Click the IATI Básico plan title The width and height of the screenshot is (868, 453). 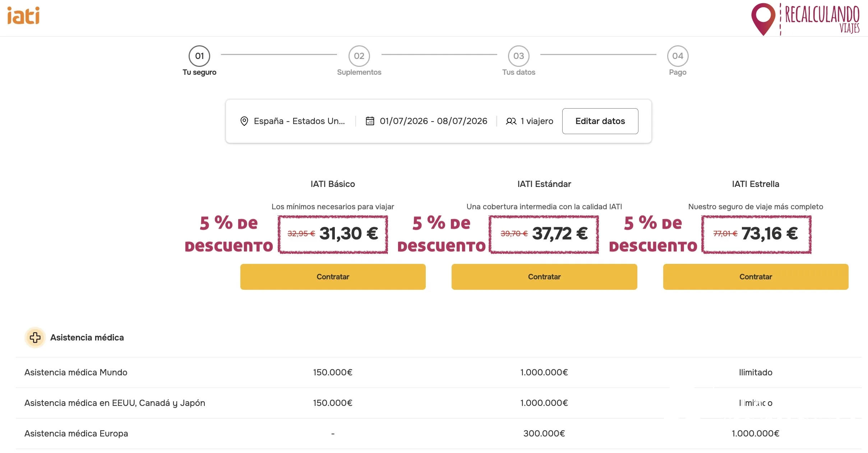click(333, 184)
